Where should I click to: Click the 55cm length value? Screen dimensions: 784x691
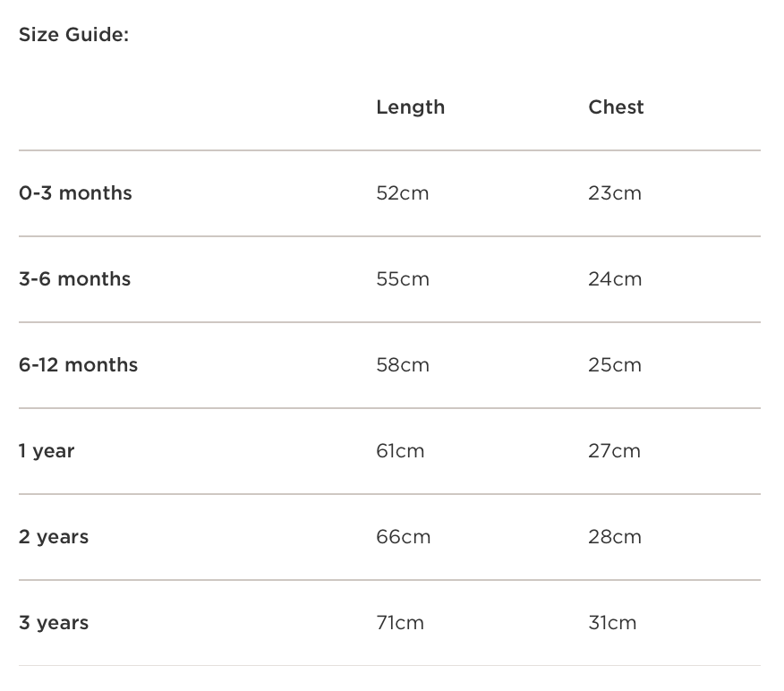[403, 279]
